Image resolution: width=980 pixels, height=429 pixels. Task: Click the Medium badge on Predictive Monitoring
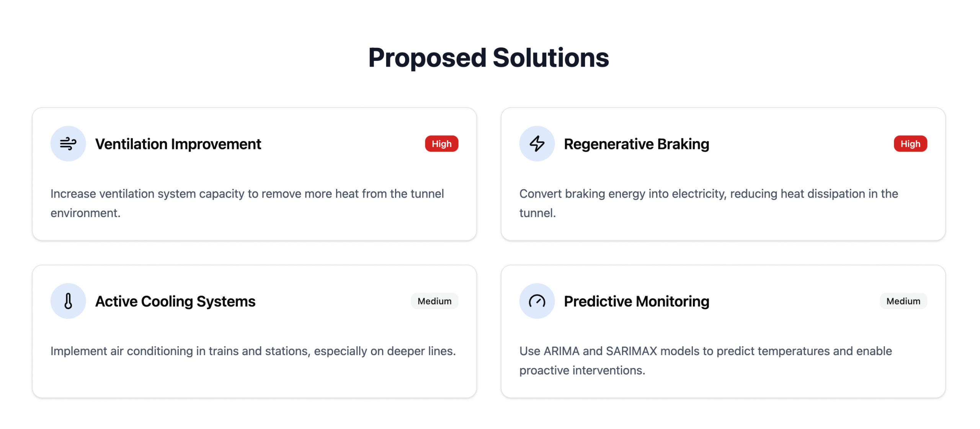coord(903,301)
